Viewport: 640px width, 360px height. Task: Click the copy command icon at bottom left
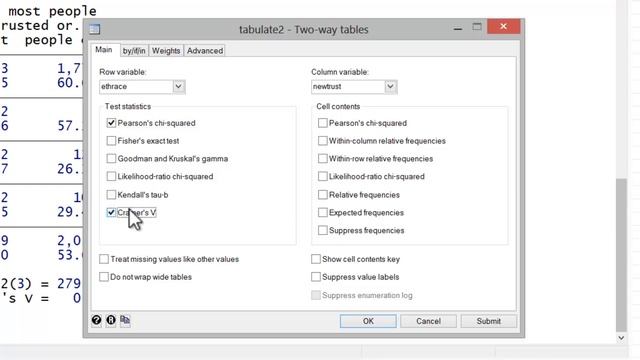pos(125,320)
